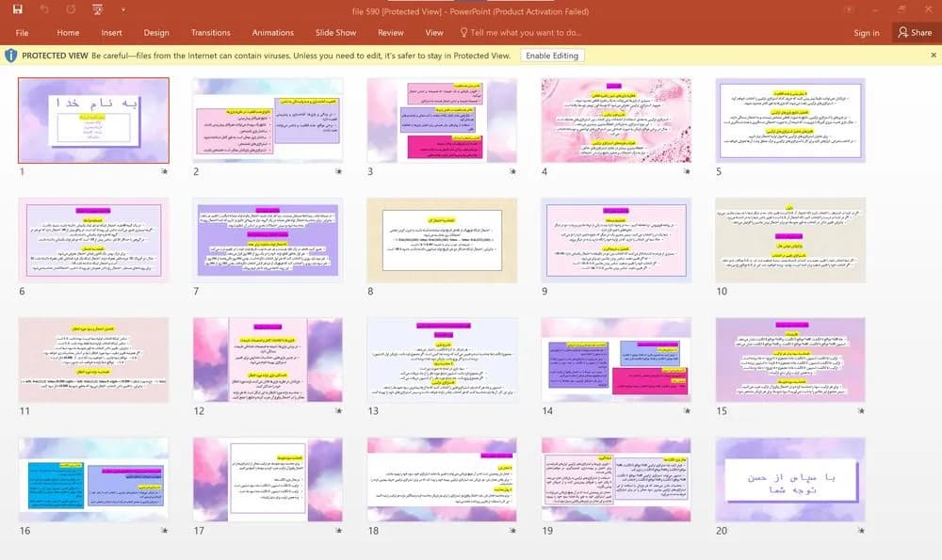The width and height of the screenshot is (942, 560).
Task: Click the transition star under slide 2
Action: 338,171
